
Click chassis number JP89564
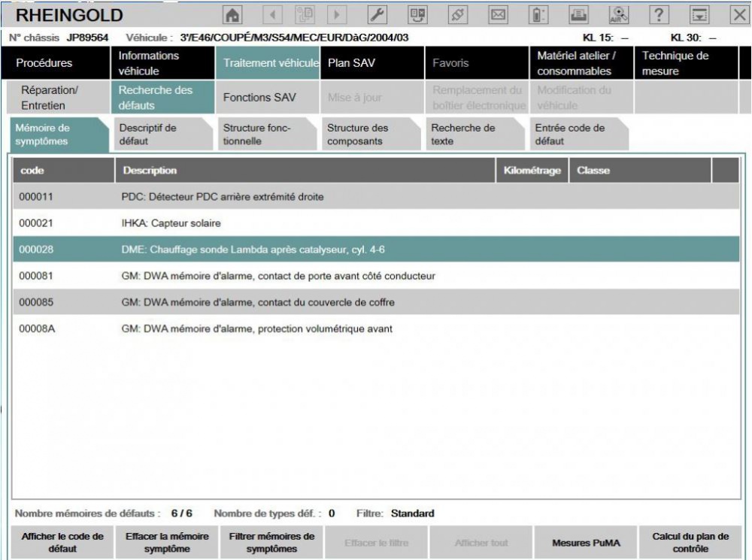87,38
